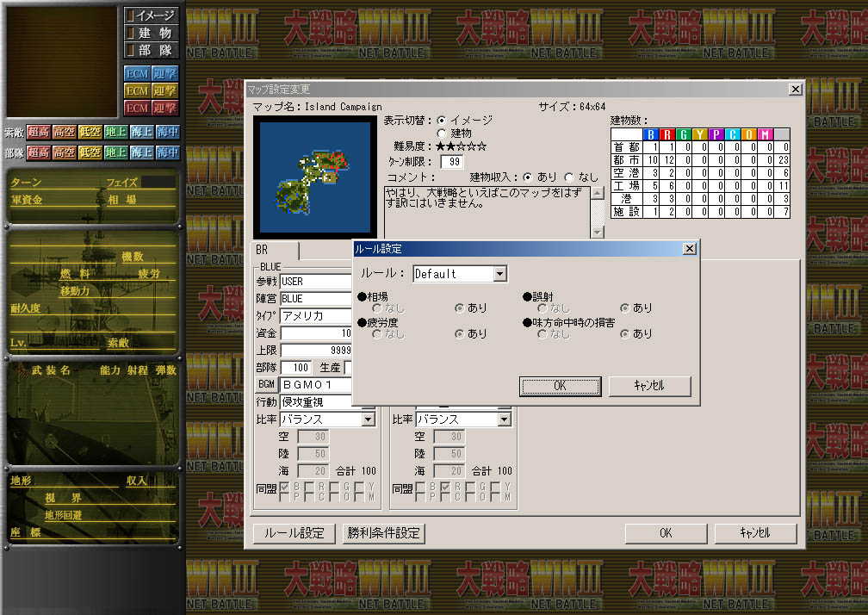Cancel the ルール設定 dialog

[x=649, y=386]
